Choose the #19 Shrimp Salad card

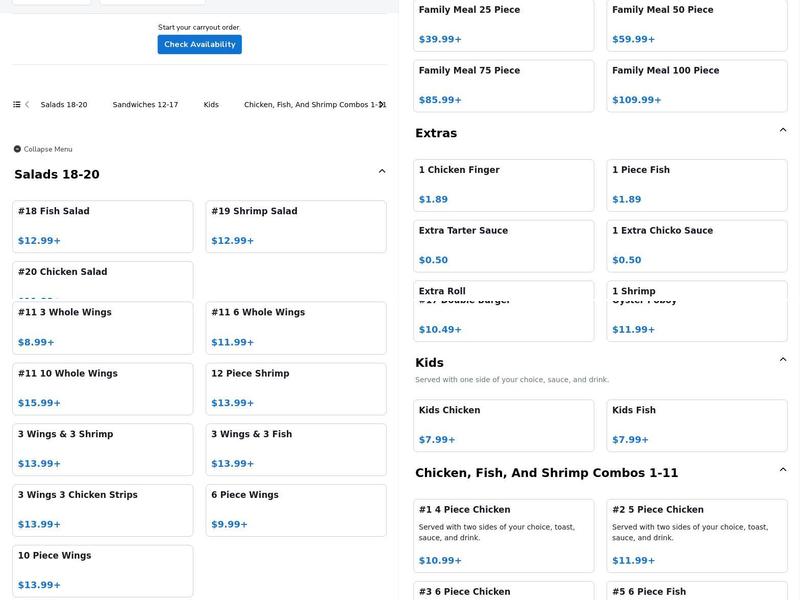[x=296, y=226]
